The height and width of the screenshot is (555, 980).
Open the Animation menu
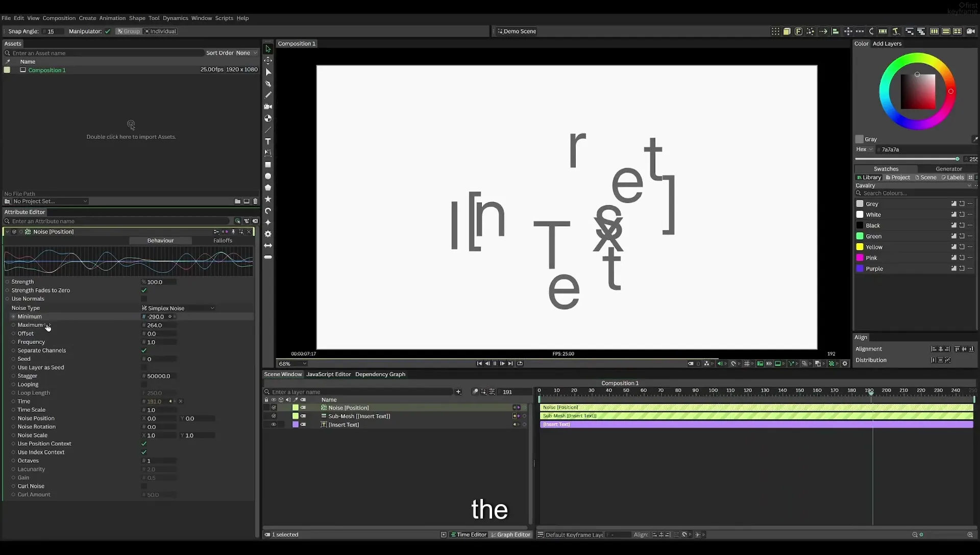112,18
